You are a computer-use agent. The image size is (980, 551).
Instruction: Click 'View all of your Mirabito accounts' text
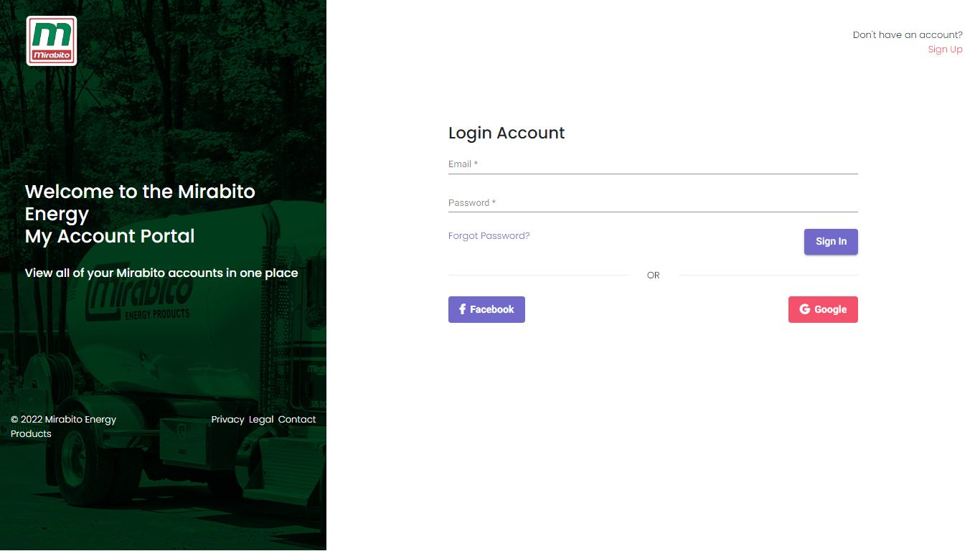161,273
